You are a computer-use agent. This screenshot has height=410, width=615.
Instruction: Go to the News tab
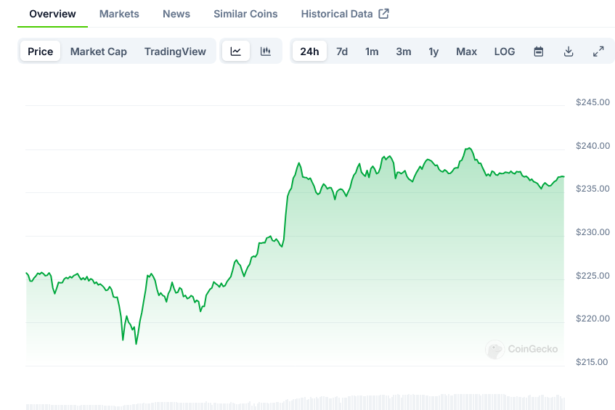tap(176, 14)
